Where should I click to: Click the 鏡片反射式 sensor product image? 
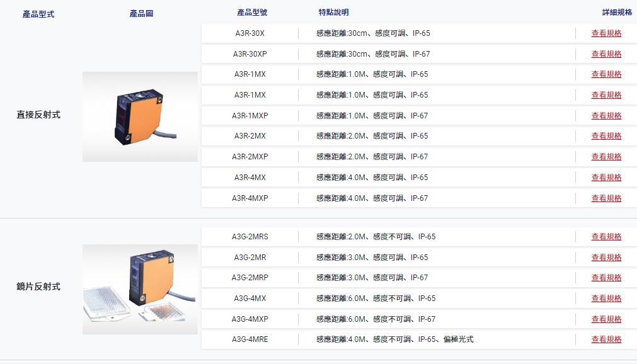pos(140,289)
